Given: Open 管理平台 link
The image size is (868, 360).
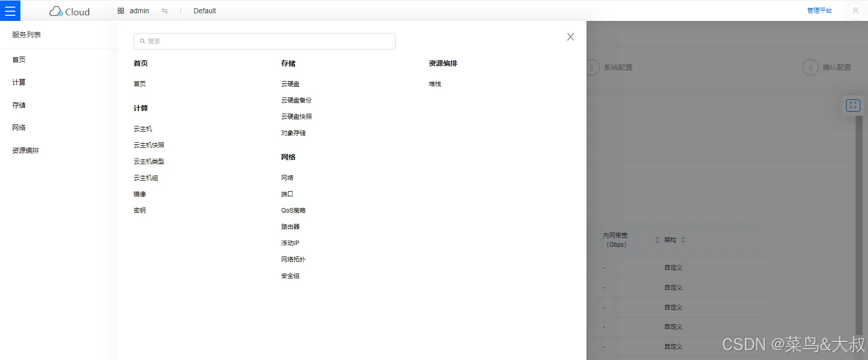Looking at the screenshot, I should coord(819,11).
